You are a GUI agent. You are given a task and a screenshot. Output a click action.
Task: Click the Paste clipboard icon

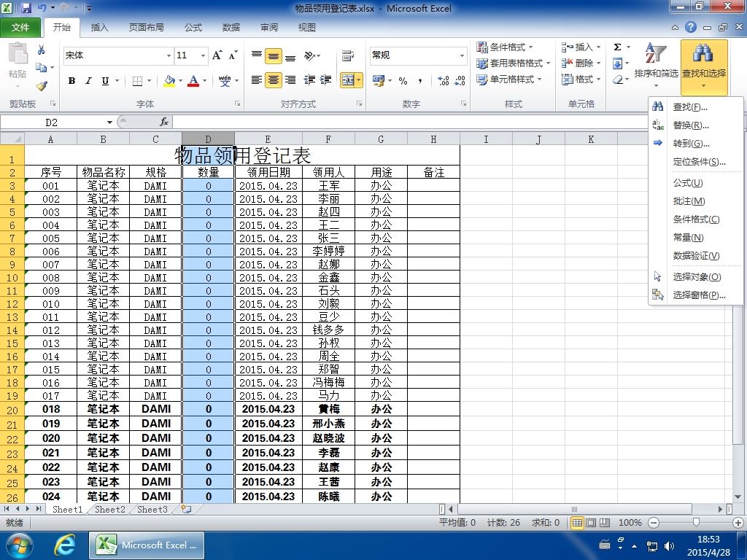pyautogui.click(x=18, y=53)
